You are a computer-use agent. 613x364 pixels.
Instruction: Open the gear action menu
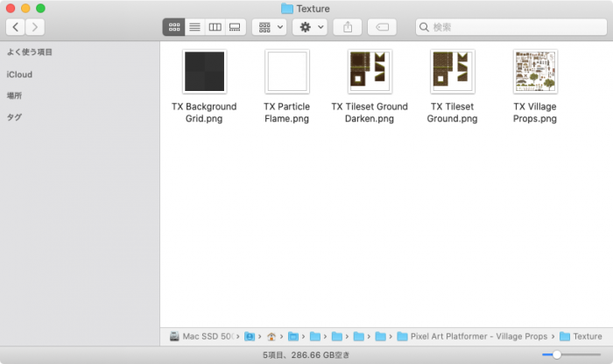coord(310,27)
